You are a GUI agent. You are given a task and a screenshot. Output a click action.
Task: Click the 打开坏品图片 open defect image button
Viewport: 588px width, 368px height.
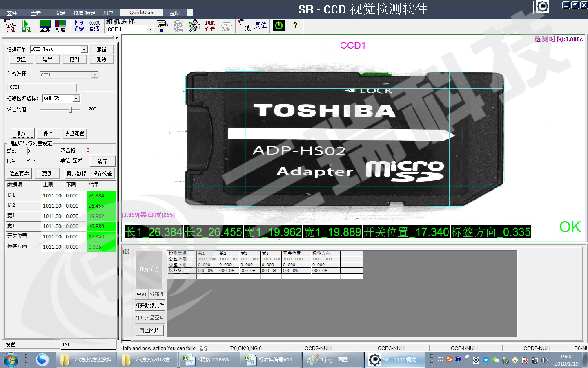(150, 318)
